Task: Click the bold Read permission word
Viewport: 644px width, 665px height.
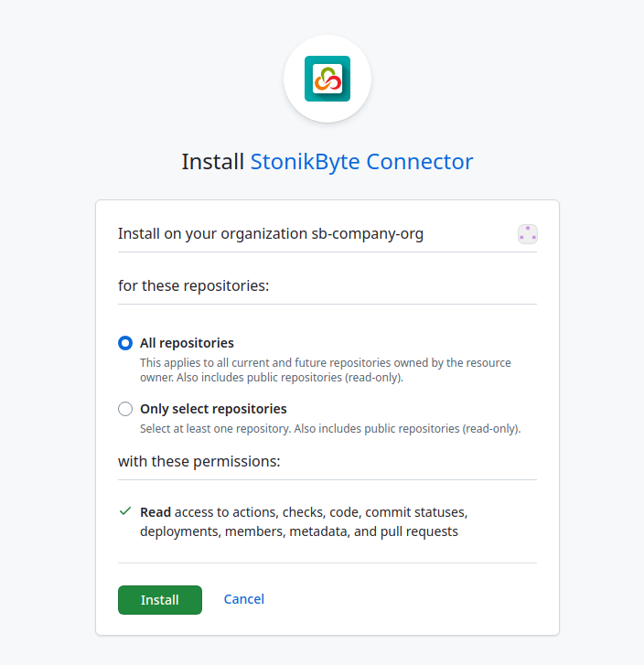Action: (156, 512)
